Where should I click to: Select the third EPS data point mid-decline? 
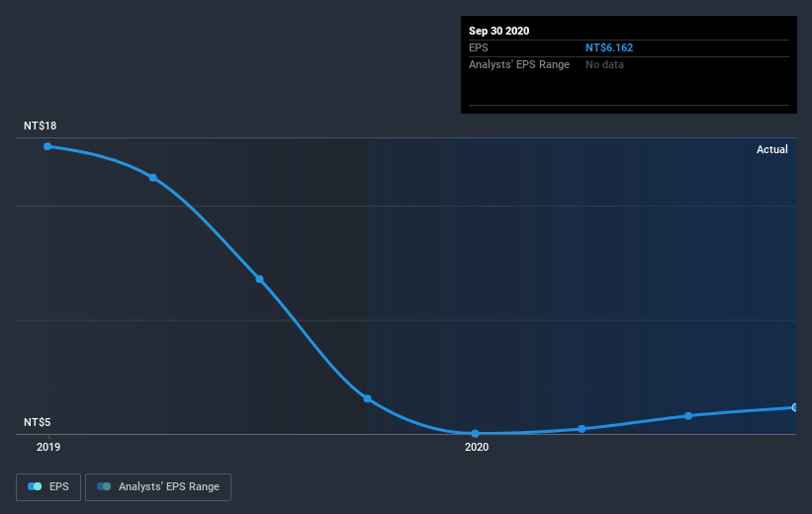259,279
